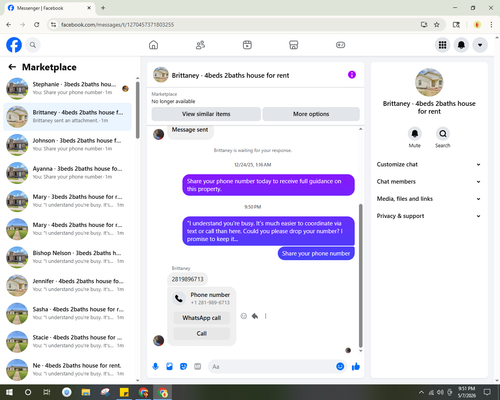
Task: Click the Call button
Action: point(202,333)
